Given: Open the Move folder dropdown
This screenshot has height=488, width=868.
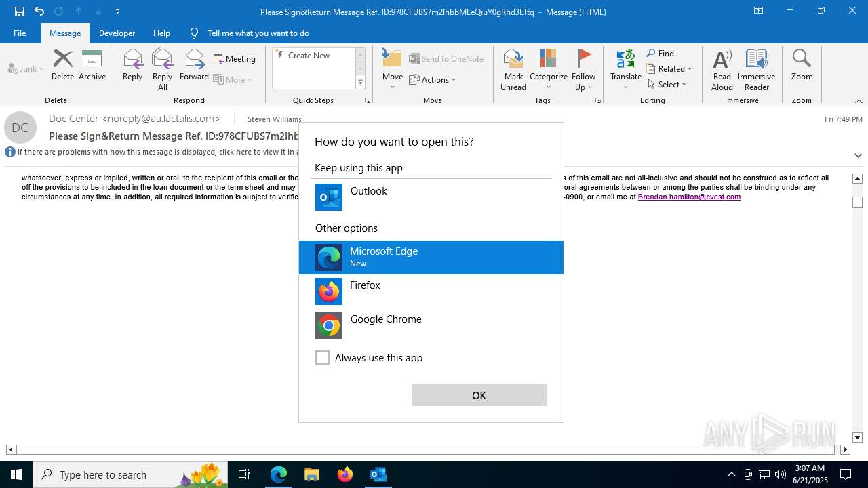Looking at the screenshot, I should 393,70.
